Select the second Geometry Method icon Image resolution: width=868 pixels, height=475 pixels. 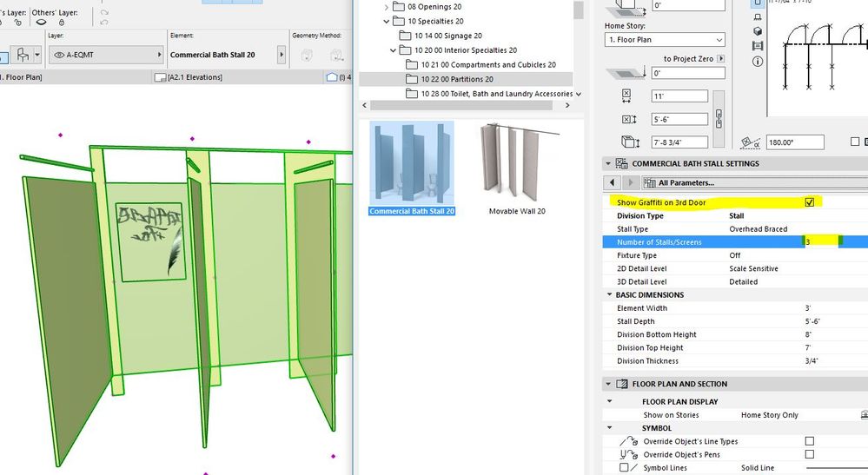[x=336, y=55]
